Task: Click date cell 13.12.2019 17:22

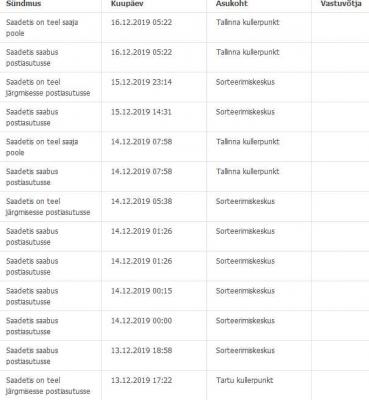Action: pyautogui.click(x=142, y=380)
